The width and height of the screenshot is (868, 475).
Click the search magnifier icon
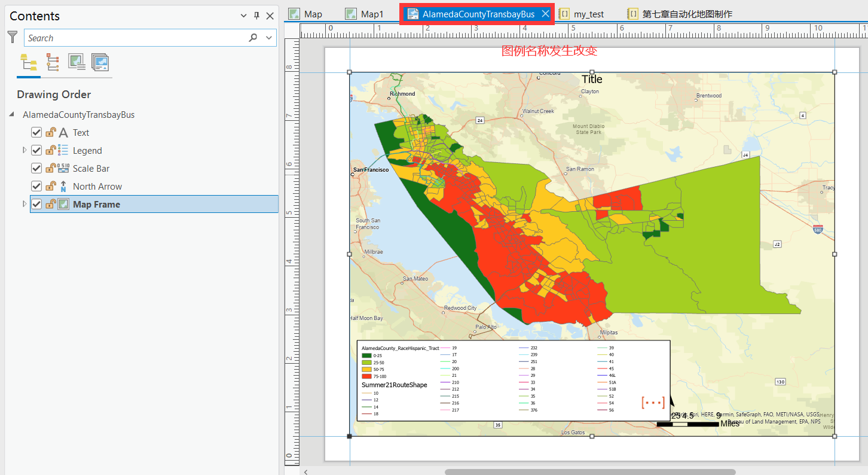coord(253,38)
